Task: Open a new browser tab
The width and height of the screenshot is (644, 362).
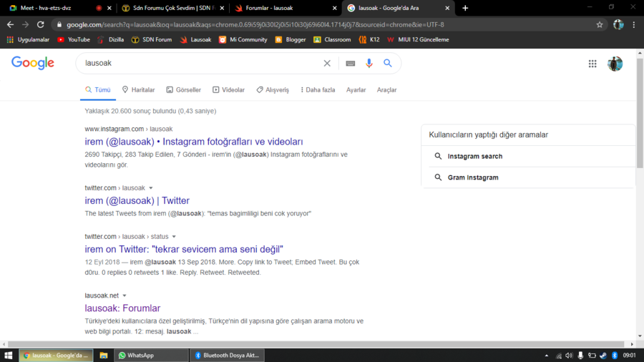Action: [465, 8]
